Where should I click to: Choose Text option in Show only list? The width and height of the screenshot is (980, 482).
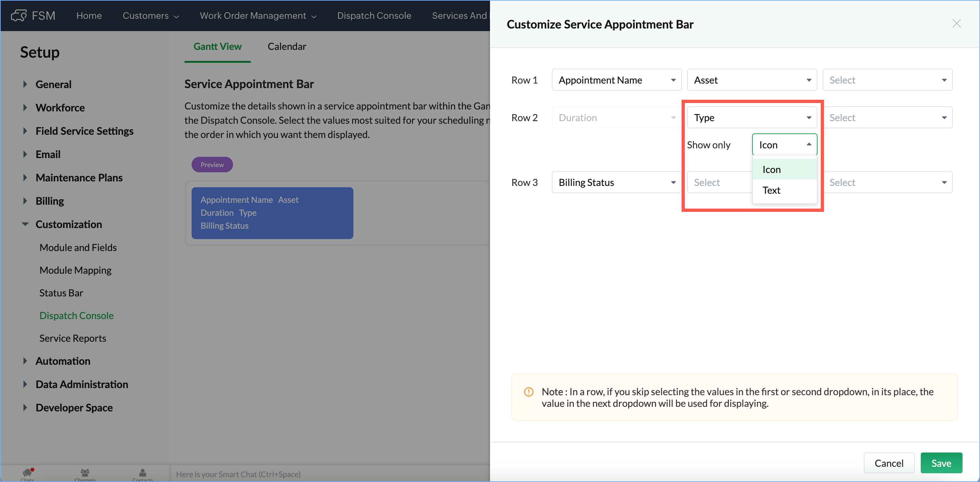click(771, 190)
